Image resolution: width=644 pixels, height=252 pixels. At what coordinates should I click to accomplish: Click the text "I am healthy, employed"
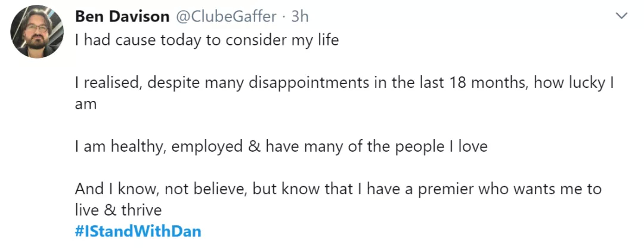(159, 147)
